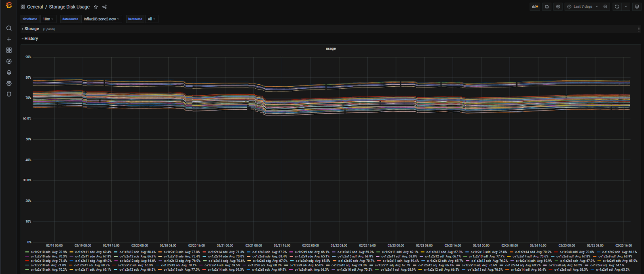Screen dimensions: 644x274
Task: Click the share dashboard icon
Action: pos(104,7)
